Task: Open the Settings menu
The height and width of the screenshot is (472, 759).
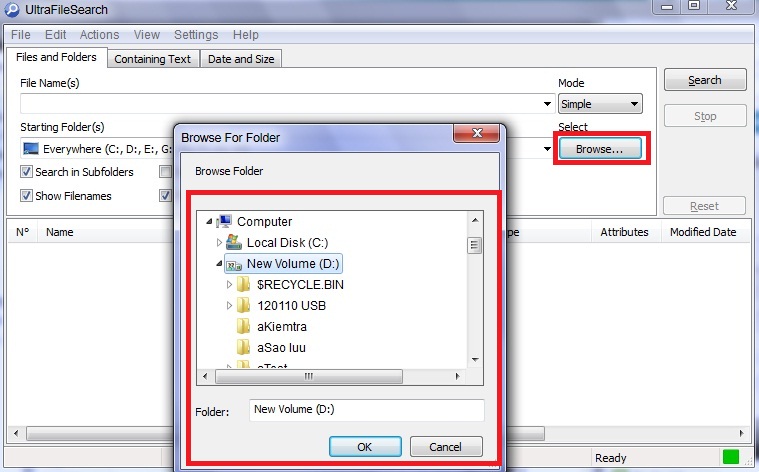Action: [x=196, y=35]
